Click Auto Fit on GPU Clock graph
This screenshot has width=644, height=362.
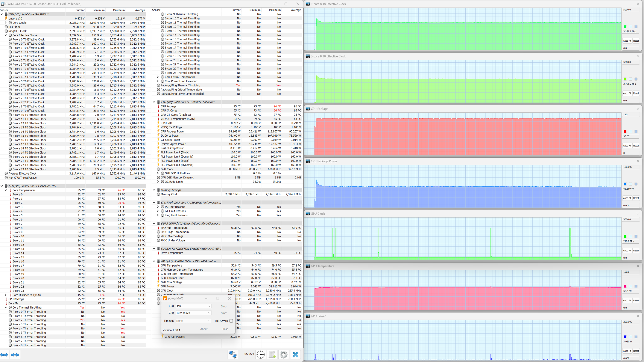click(x=627, y=250)
